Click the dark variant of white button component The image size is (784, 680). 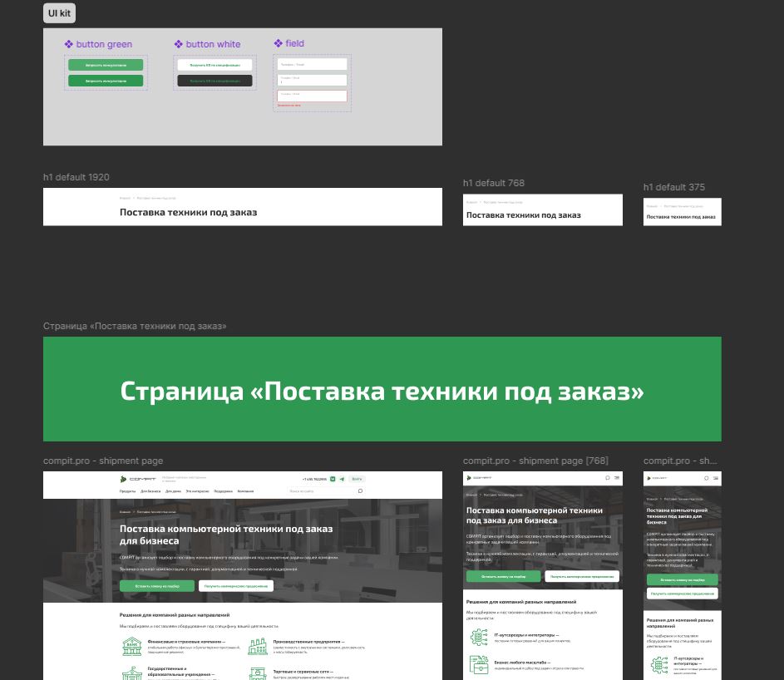[x=214, y=81]
